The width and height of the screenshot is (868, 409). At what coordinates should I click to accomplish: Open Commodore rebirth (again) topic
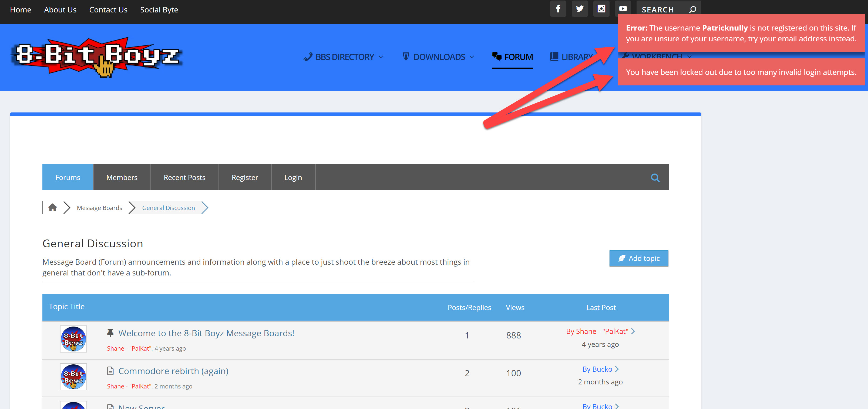tap(174, 371)
